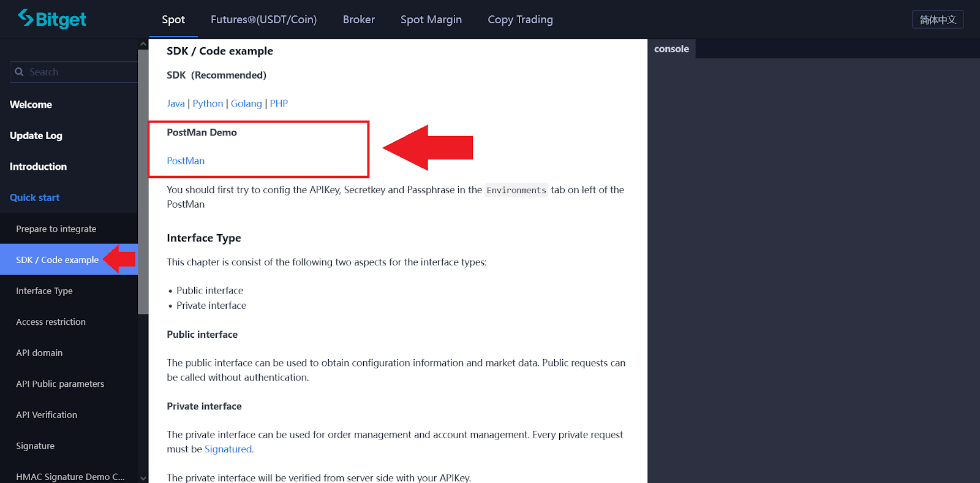Click the bold 'Private interface' subheading

coord(204,406)
